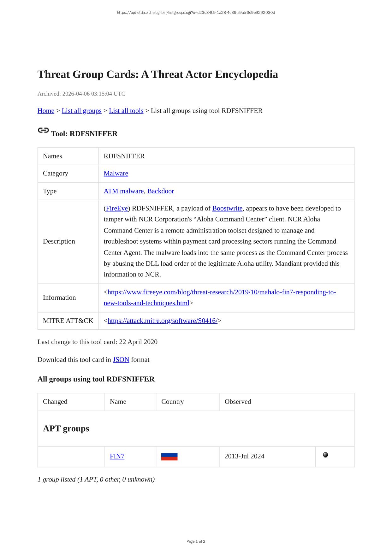
Task: Click the Changed column header
Action: (x=55, y=402)
